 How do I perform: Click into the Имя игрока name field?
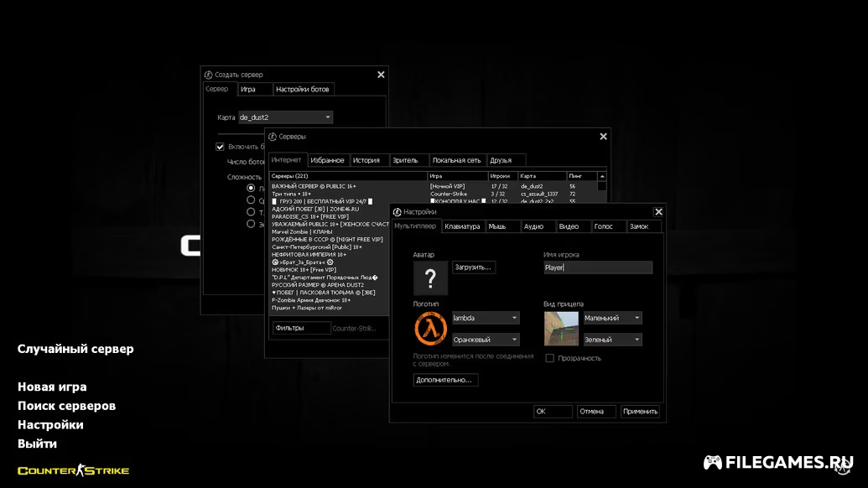click(x=598, y=267)
